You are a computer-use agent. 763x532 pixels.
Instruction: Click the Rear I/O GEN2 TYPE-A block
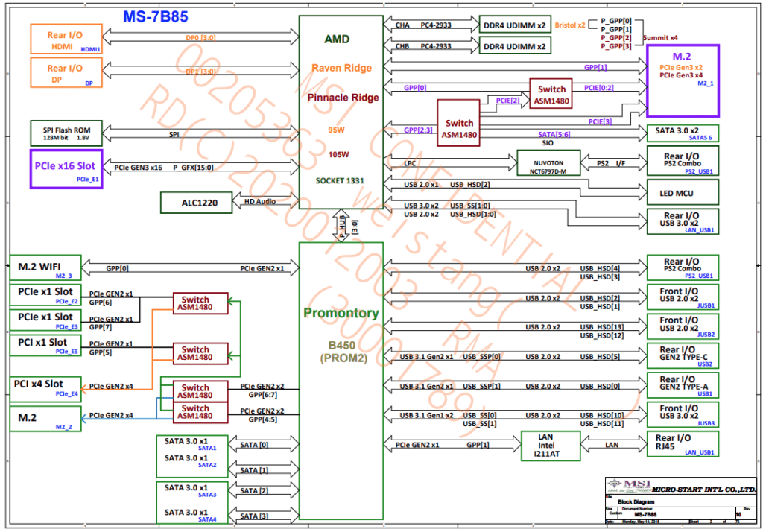[683, 385]
